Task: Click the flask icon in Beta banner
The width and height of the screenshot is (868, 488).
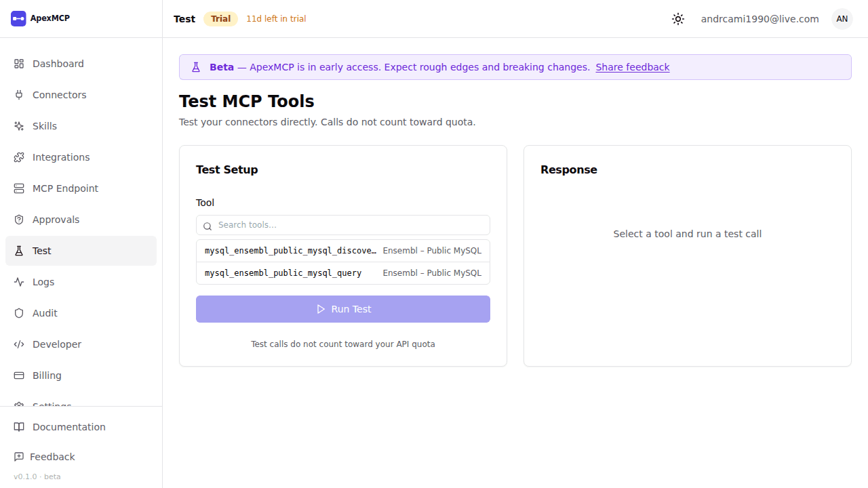Action: [x=196, y=67]
